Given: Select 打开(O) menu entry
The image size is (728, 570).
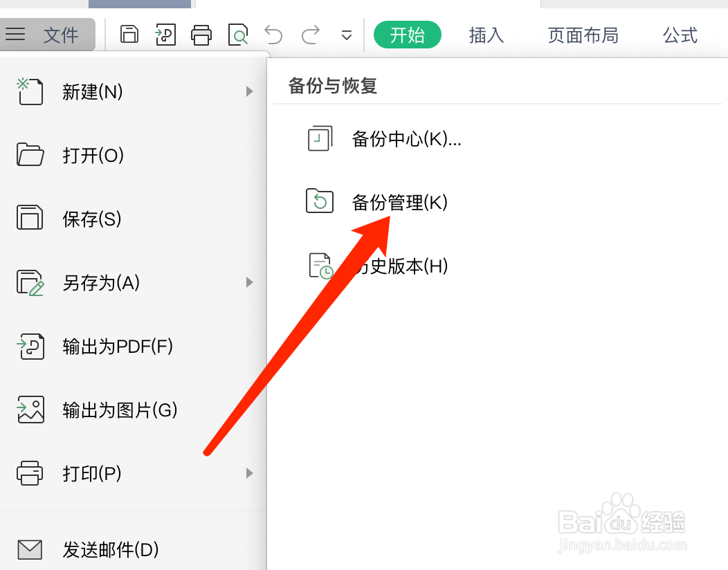Looking at the screenshot, I should (134, 155).
